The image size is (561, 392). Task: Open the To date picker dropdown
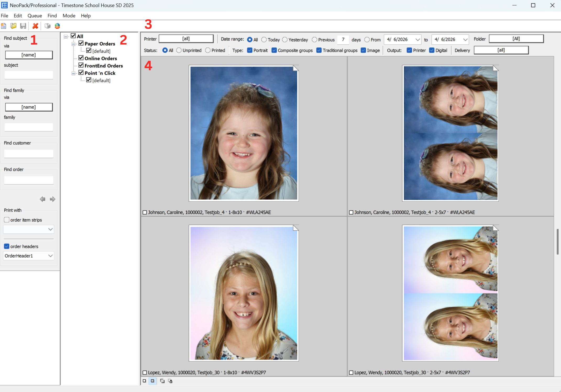click(465, 40)
